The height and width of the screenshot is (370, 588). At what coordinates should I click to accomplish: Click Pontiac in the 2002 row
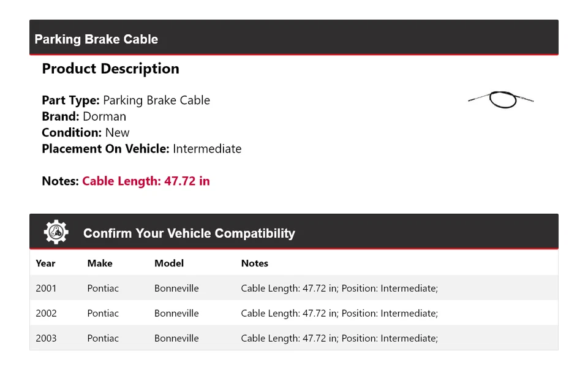(x=103, y=314)
